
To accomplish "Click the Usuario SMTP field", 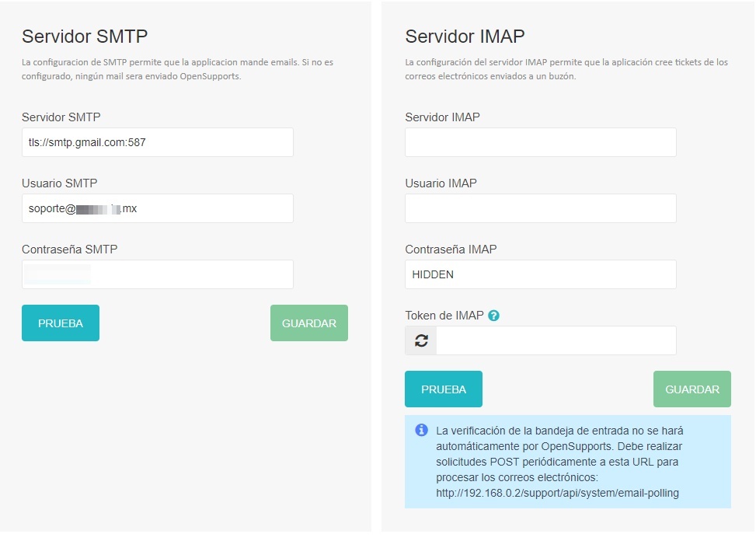I will (157, 208).
